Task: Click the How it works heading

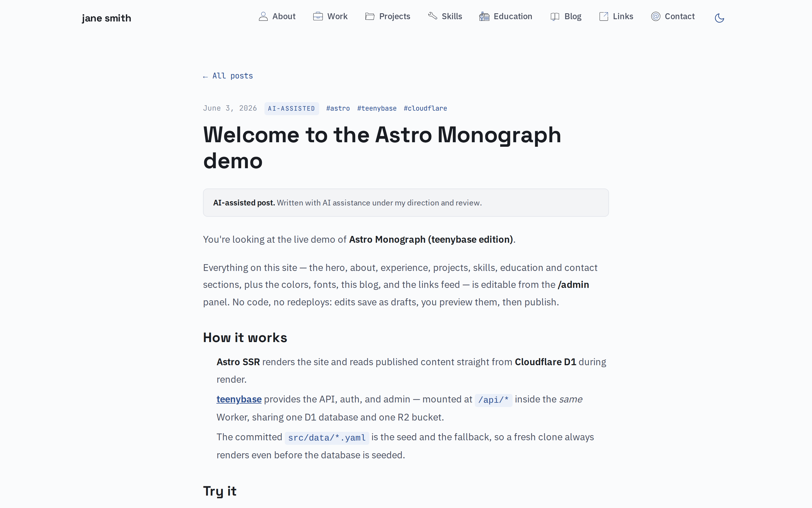Action: (x=245, y=338)
